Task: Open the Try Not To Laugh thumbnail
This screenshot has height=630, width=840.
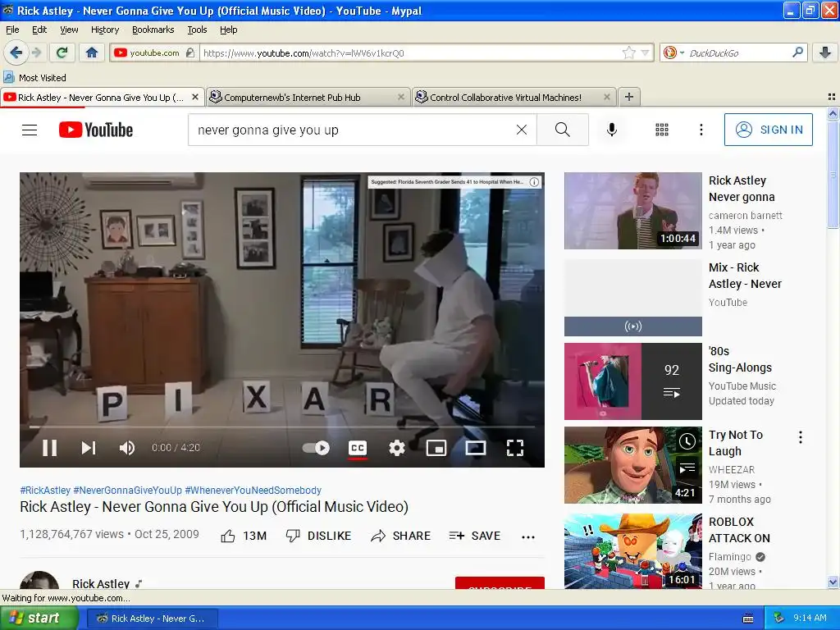Action: click(632, 465)
